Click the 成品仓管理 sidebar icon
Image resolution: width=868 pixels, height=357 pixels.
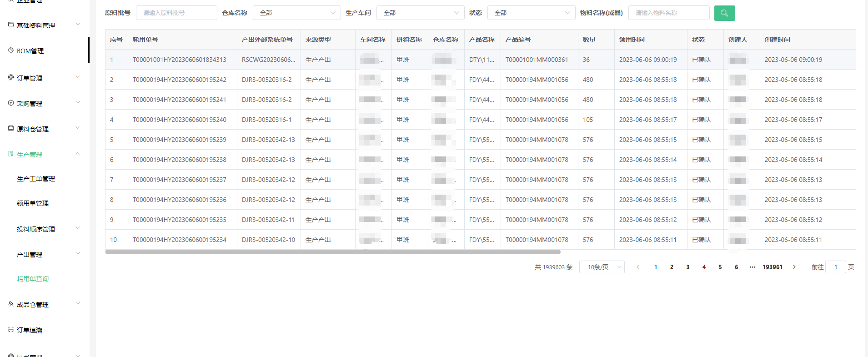(11, 304)
